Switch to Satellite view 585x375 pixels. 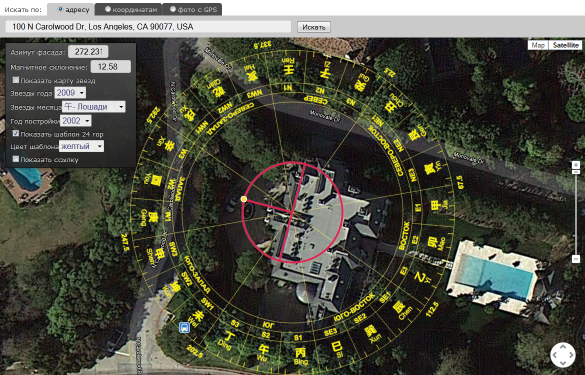coord(565,45)
